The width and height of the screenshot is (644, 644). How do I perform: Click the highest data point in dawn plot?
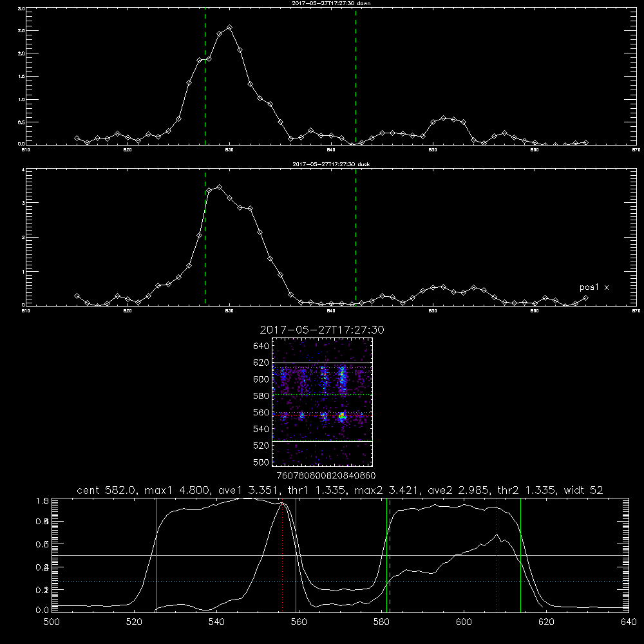click(229, 28)
